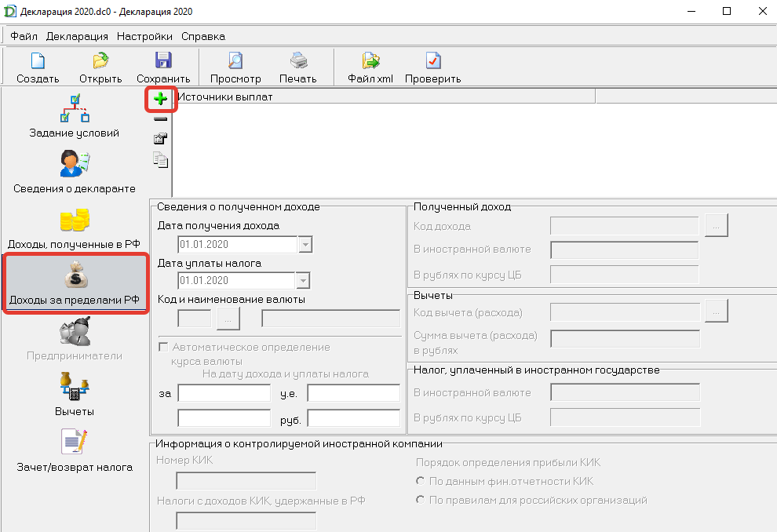Expand the Дата уплаты налога dropdown
This screenshot has height=532, width=777.
[303, 280]
